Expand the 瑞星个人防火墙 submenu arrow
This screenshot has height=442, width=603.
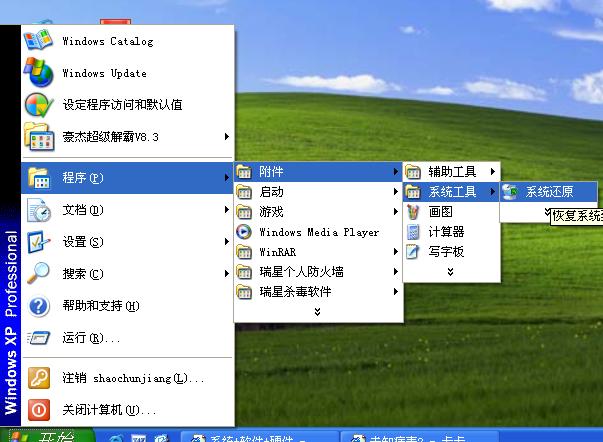click(x=396, y=272)
